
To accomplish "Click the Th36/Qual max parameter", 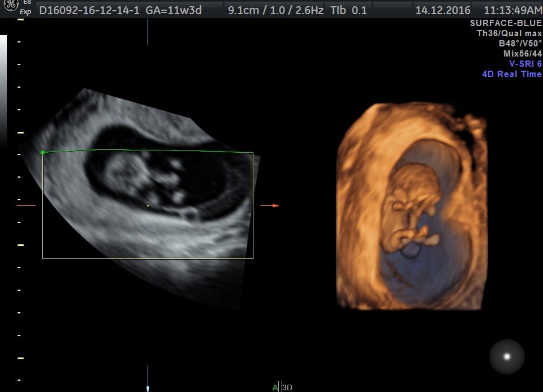I will pos(509,33).
